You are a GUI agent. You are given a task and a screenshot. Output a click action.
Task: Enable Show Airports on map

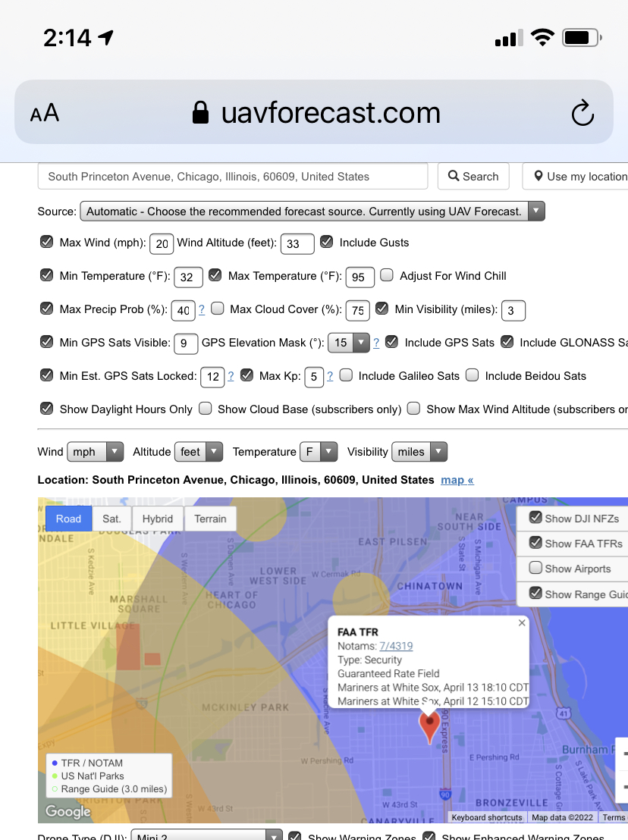[x=535, y=567]
